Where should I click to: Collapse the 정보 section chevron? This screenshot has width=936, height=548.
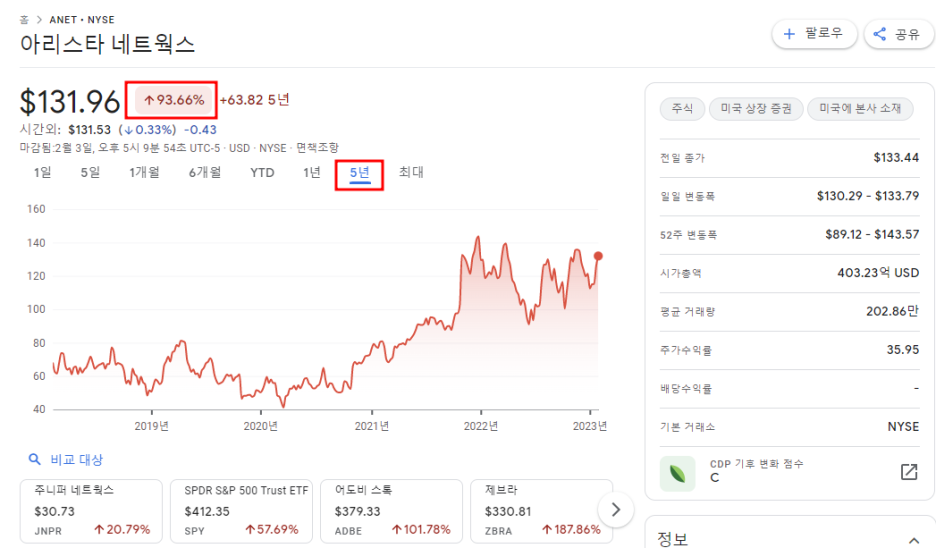point(913,540)
